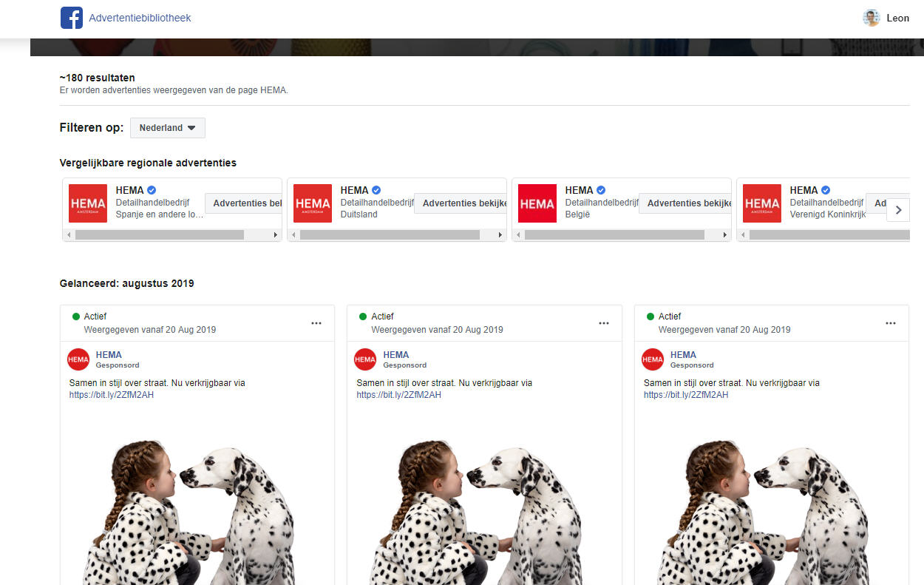This screenshot has height=585, width=924.
Task: Click the HEMA logo on the Verenigd Koninkrijk card
Action: click(762, 203)
